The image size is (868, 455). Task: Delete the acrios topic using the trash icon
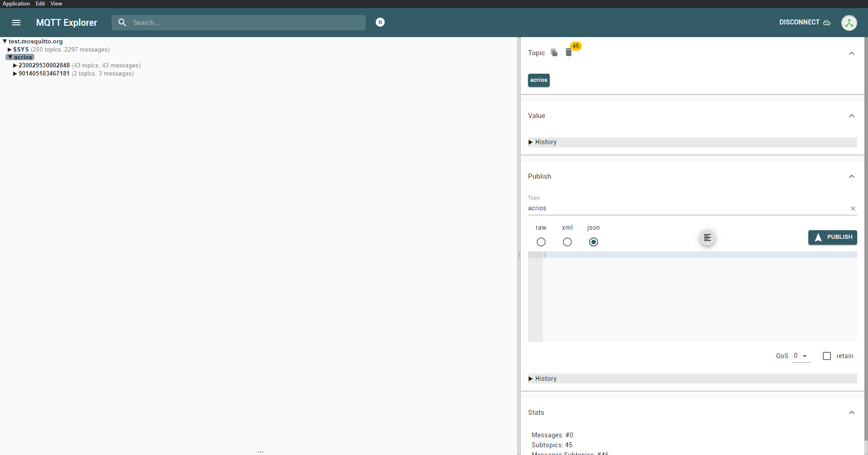tap(569, 53)
